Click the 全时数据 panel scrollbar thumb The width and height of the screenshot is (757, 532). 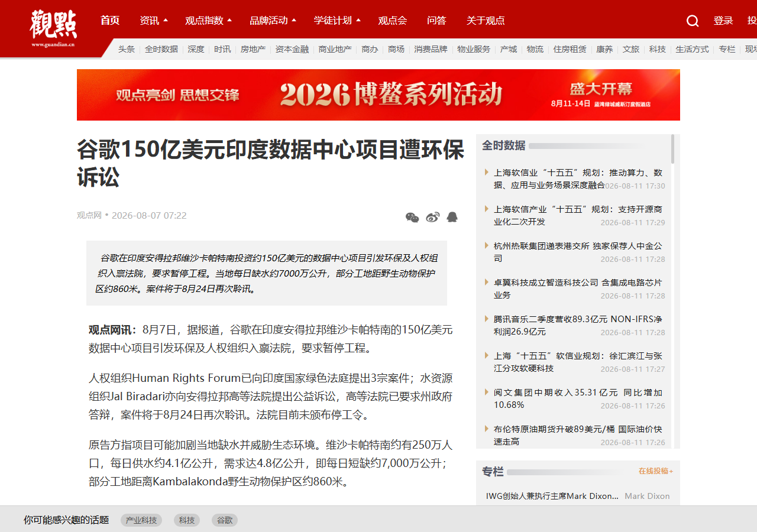(672, 149)
